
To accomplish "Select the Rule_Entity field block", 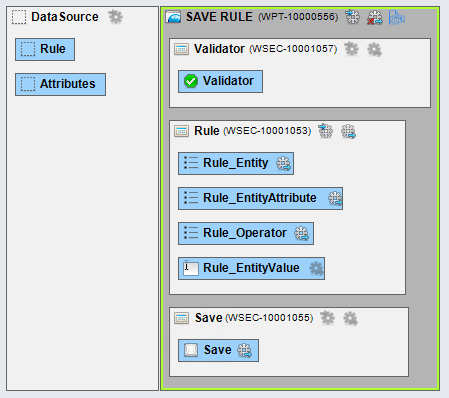I will pyautogui.click(x=236, y=163).
